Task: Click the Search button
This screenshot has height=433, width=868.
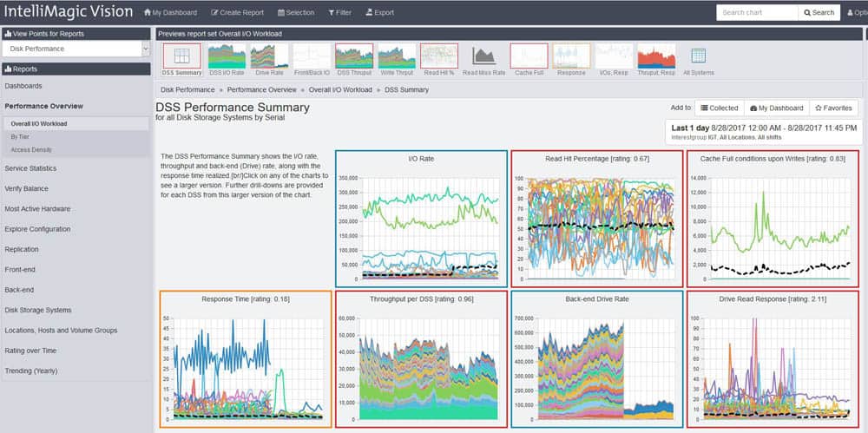Action: click(819, 13)
